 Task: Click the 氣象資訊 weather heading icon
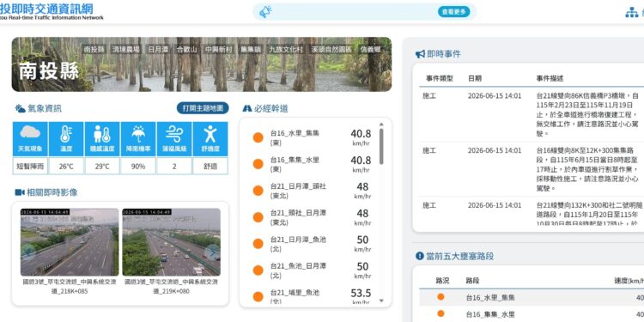click(20, 108)
